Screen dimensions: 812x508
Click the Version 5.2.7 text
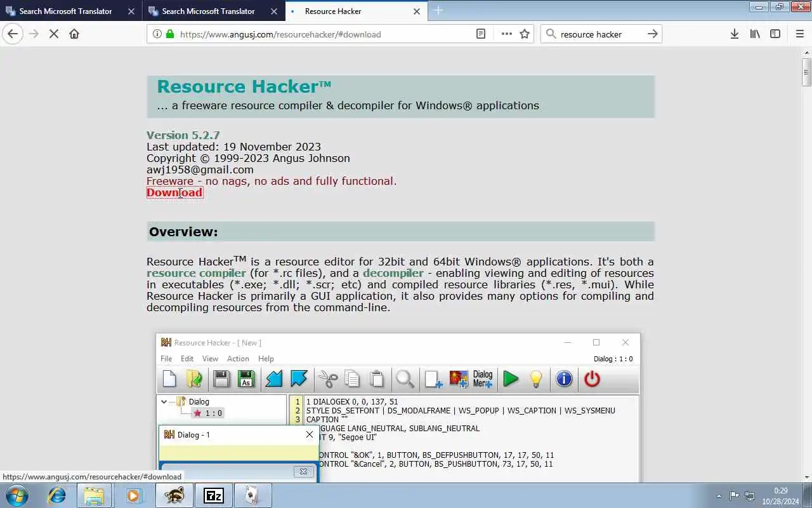[183, 135]
